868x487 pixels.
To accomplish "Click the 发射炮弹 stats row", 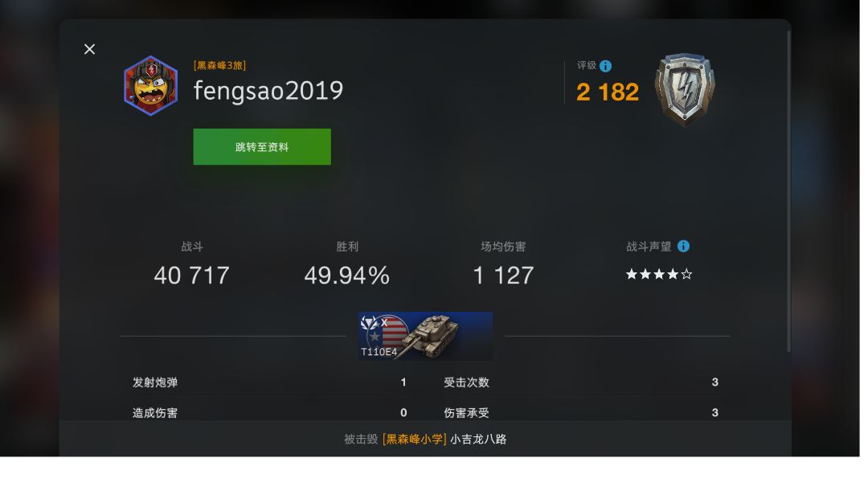I will (269, 383).
